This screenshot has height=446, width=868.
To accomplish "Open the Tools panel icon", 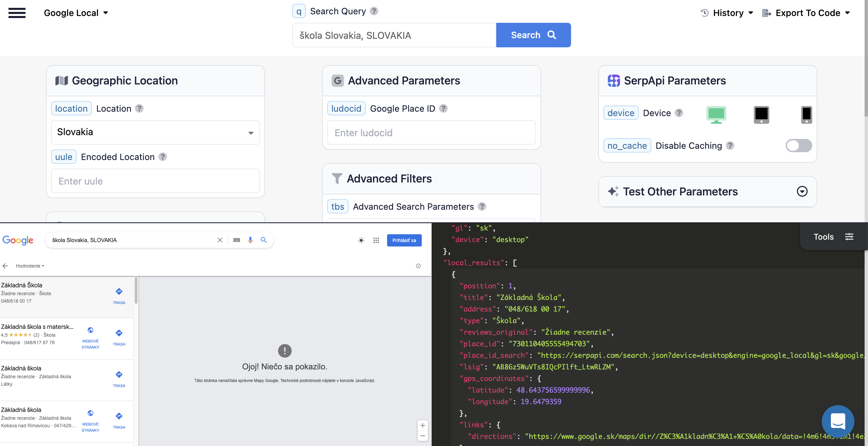I will pos(850,236).
